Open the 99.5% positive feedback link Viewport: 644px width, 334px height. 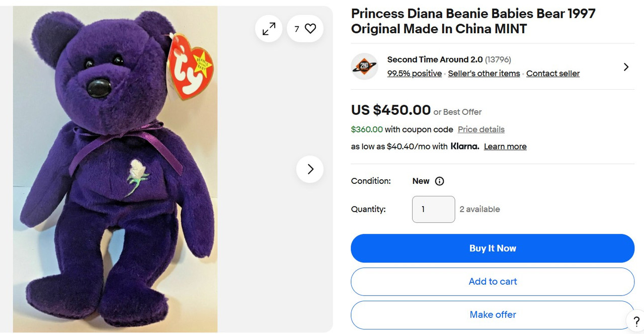415,74
